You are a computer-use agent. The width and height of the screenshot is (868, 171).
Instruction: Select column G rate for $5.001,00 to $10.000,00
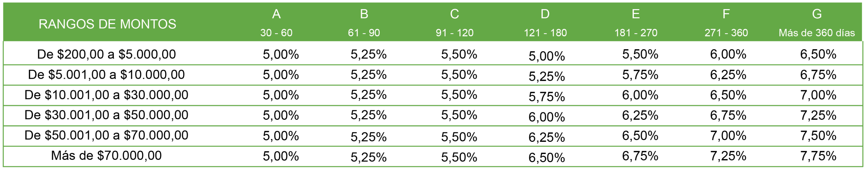(818, 75)
